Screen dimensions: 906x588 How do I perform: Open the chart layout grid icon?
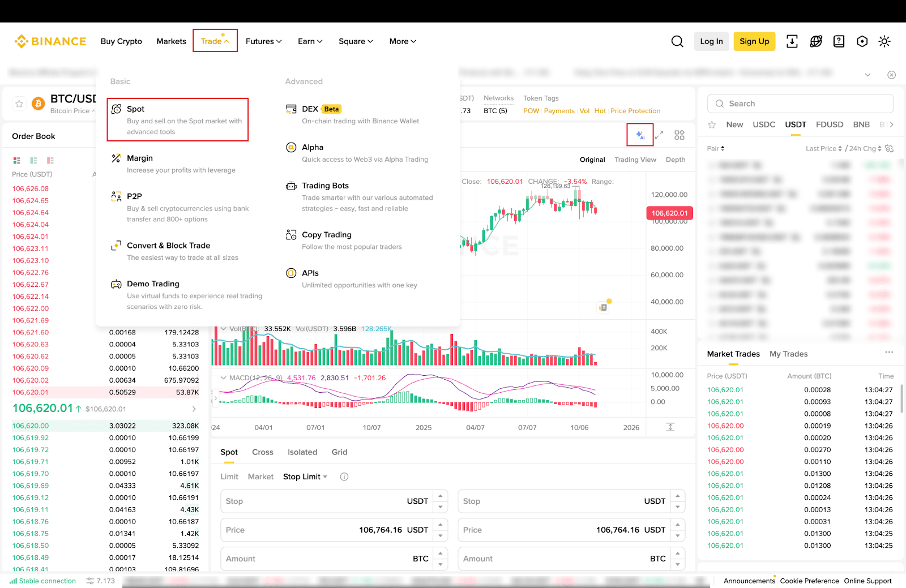[678, 135]
